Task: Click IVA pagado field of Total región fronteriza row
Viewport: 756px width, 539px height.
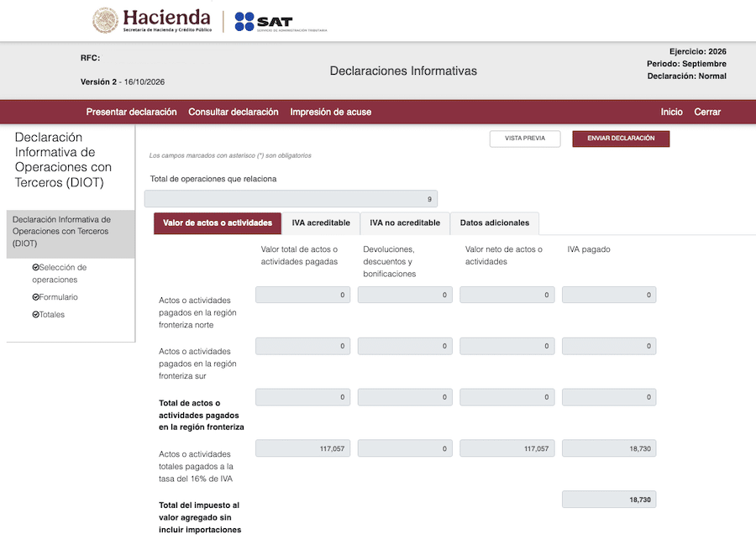Action: [609, 397]
